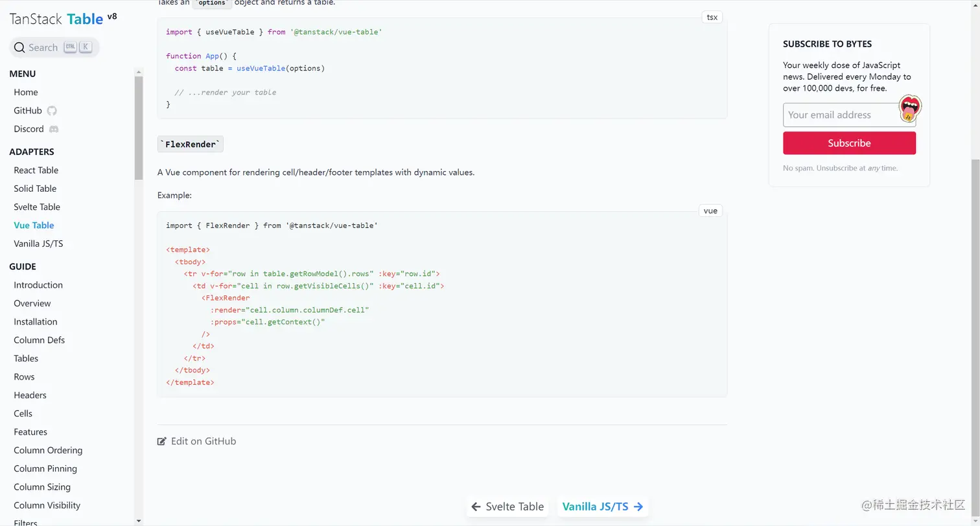980x526 pixels.
Task: Open the Edit on GitHub link
Action: 203,442
